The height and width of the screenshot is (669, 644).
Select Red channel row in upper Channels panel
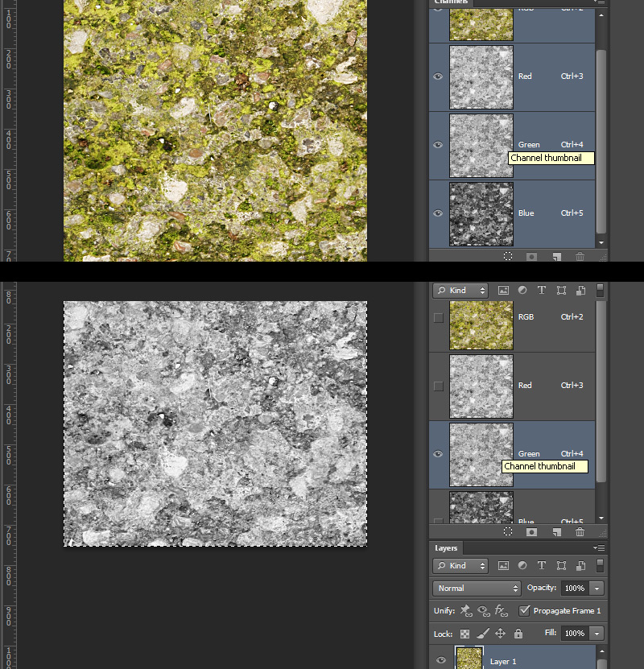[512, 77]
